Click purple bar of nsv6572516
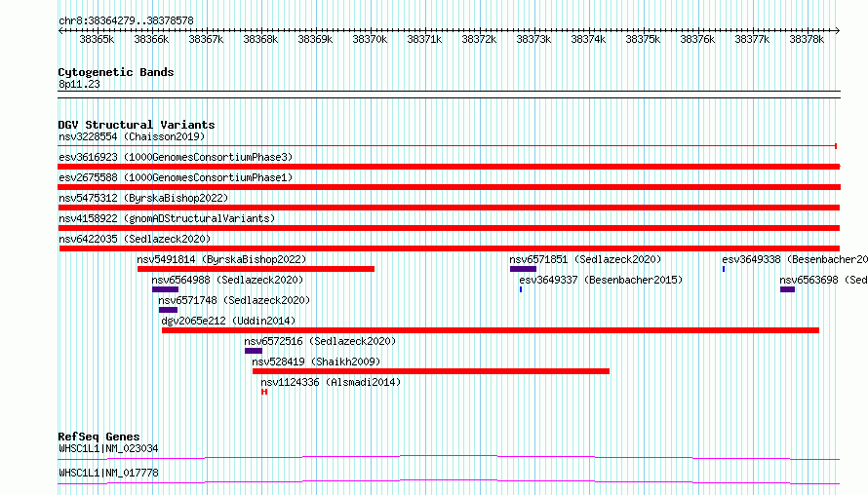Viewport: 868px width, 495px height. 254,351
